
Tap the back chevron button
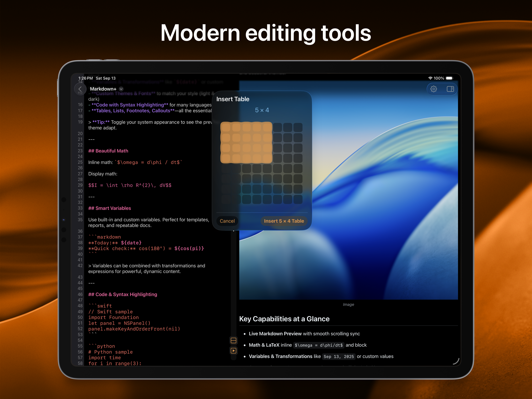(x=80, y=89)
